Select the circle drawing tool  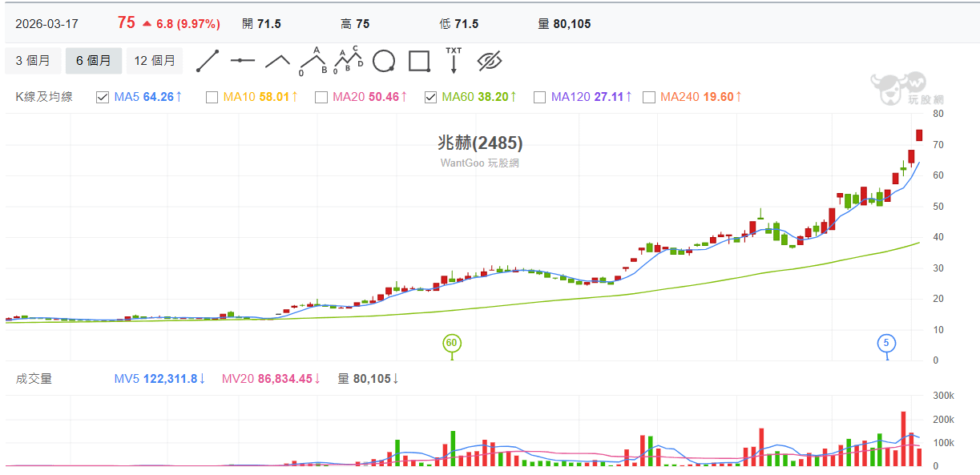coord(384,61)
